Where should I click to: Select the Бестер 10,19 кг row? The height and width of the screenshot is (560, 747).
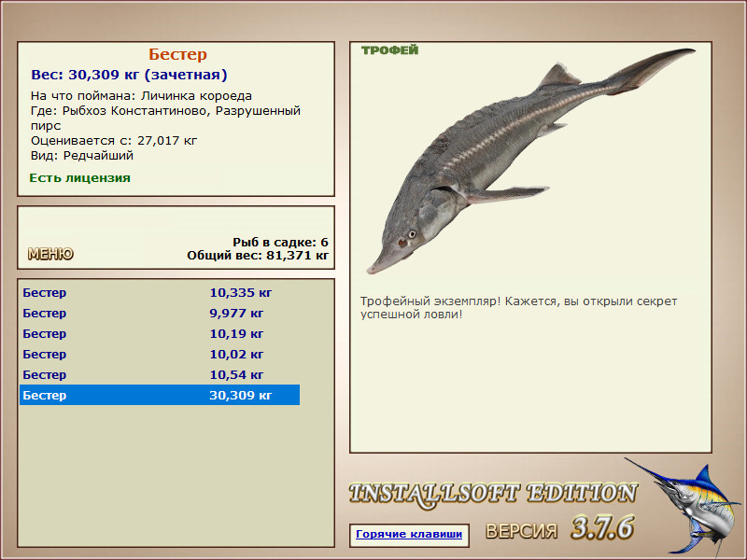click(160, 334)
